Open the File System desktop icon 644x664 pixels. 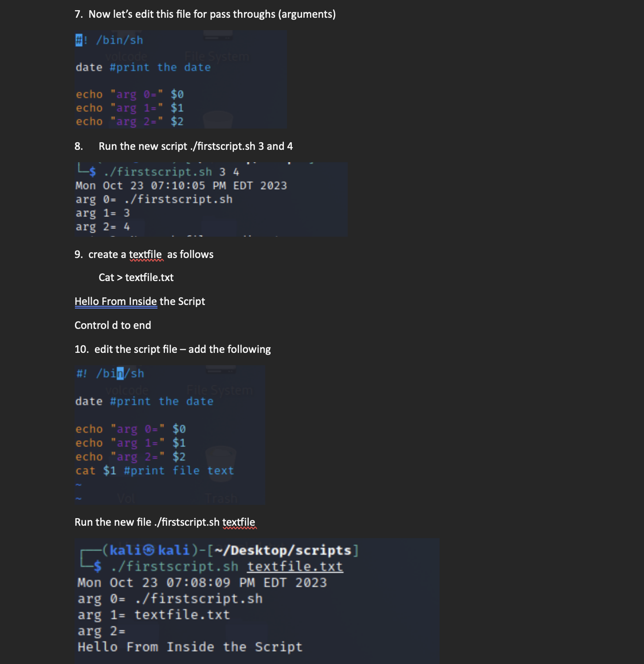coord(217,56)
